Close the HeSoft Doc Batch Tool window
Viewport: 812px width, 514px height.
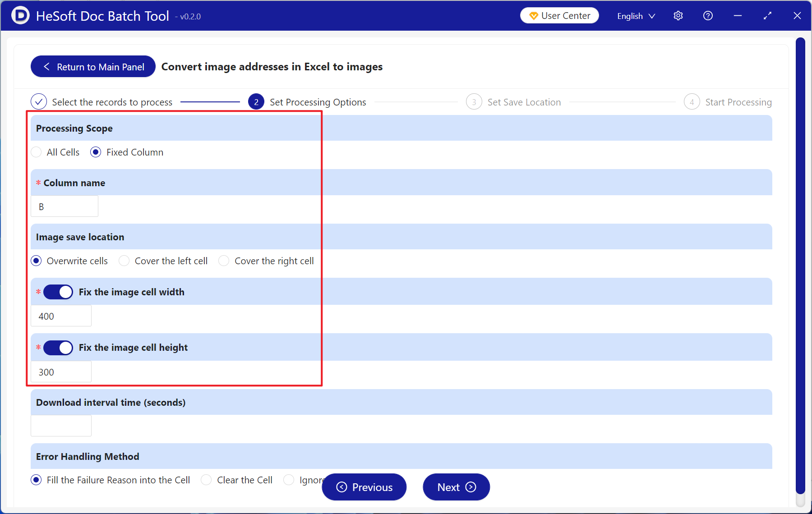point(797,16)
